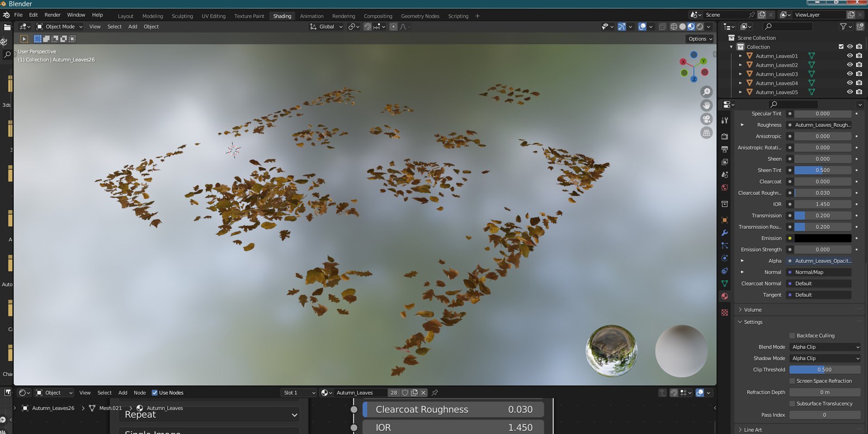This screenshot has width=868, height=434.
Task: Click the pan hand viewport gizmo
Action: 706,105
